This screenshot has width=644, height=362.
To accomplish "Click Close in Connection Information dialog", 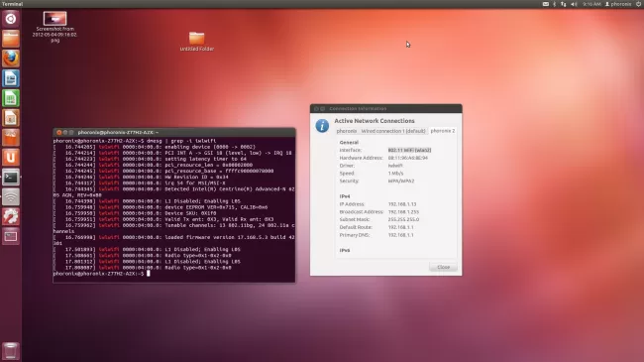I will [x=443, y=267].
